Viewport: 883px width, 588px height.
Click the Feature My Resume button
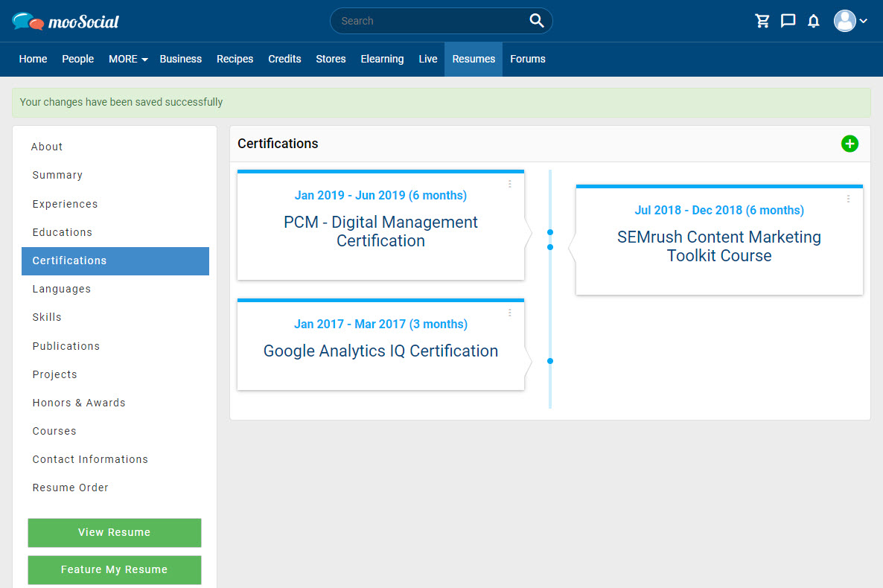click(x=115, y=570)
